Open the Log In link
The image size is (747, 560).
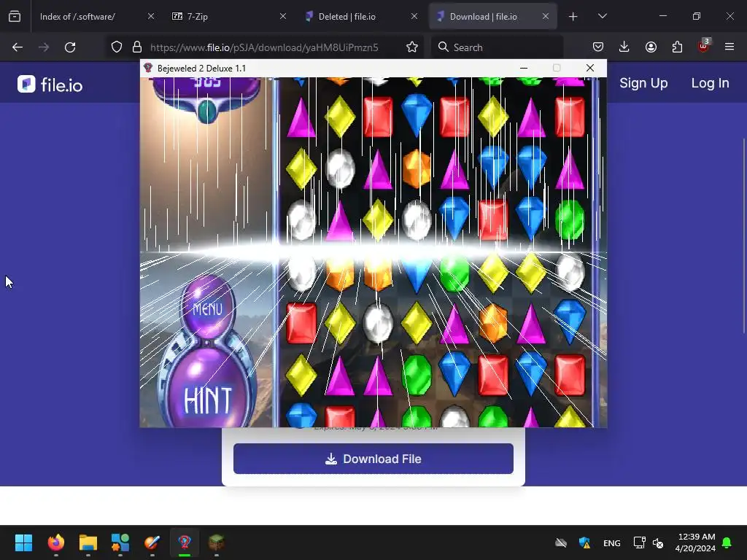coord(710,83)
